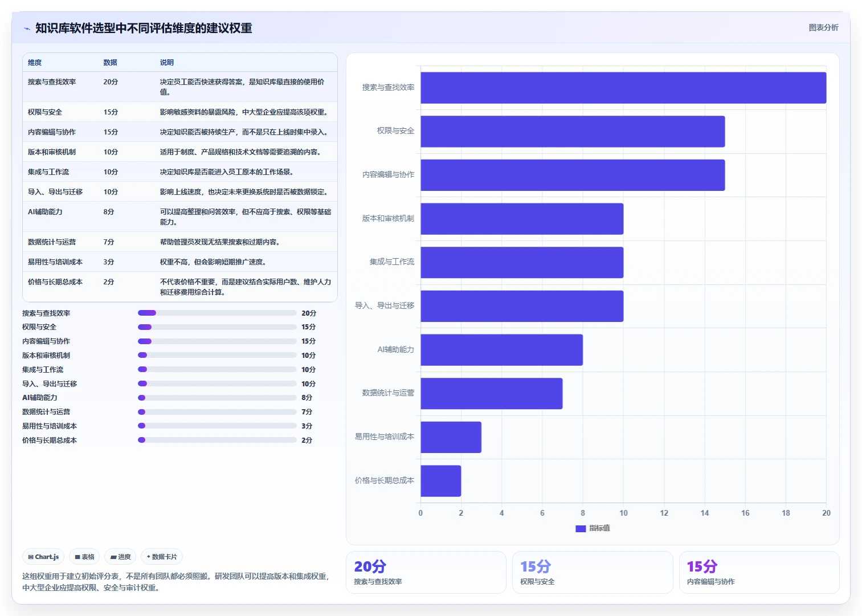Click the description 决定知识库是否能进入员工原本的工作场景。
Screen dimensions: 862x616
[227, 172]
